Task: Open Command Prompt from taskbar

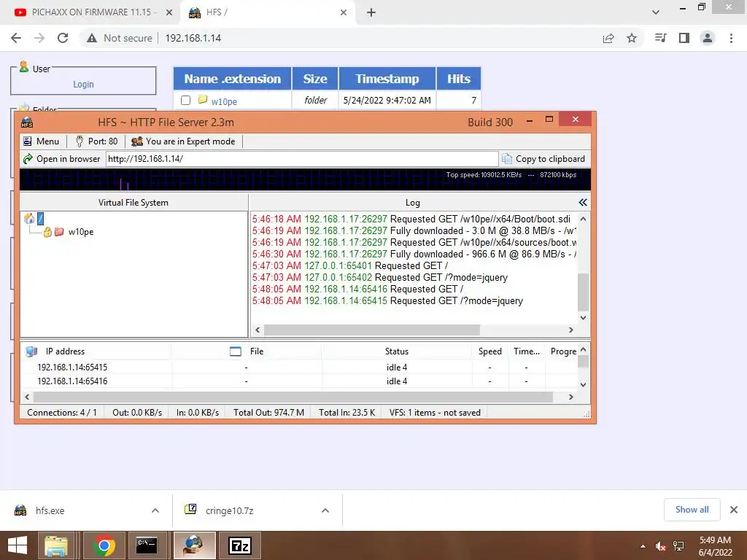Action: tap(146, 545)
